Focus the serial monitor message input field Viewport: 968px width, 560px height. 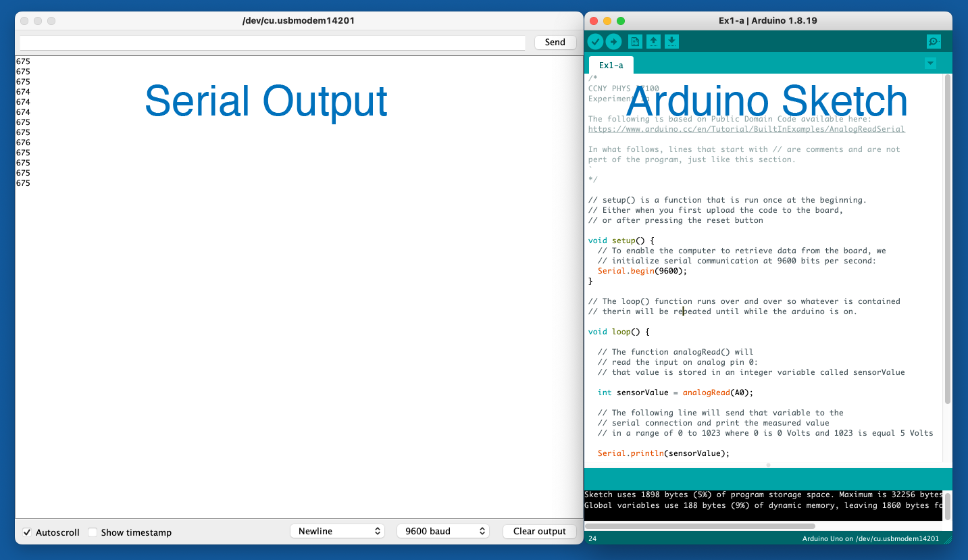tap(272, 43)
